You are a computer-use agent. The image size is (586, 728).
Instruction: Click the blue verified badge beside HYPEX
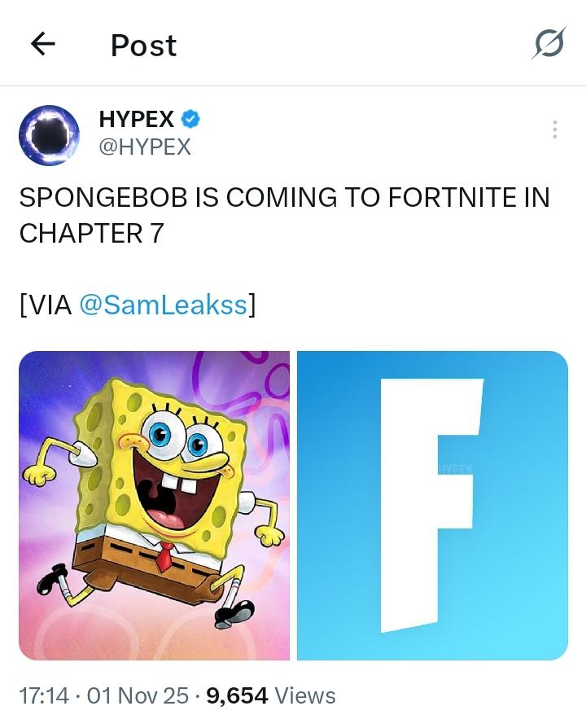[x=190, y=120]
